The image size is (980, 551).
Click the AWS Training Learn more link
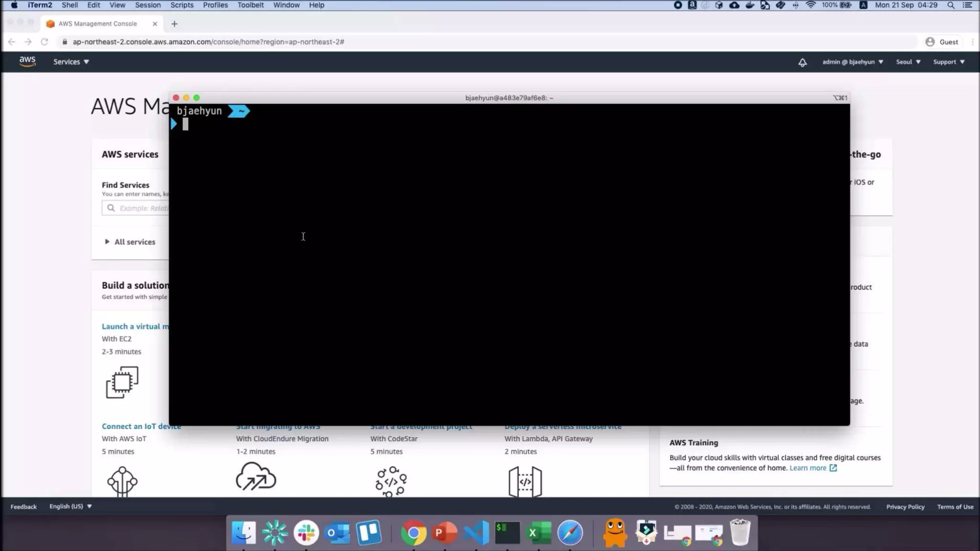(813, 468)
